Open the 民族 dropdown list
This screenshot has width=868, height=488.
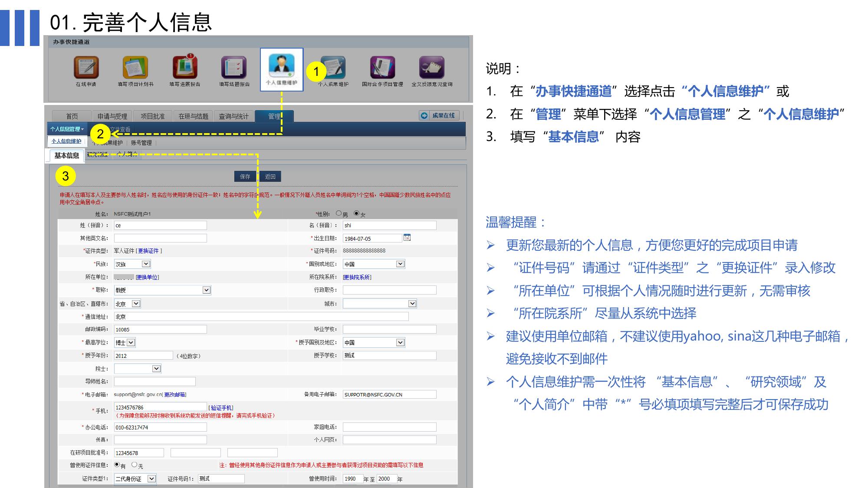pyautogui.click(x=146, y=264)
